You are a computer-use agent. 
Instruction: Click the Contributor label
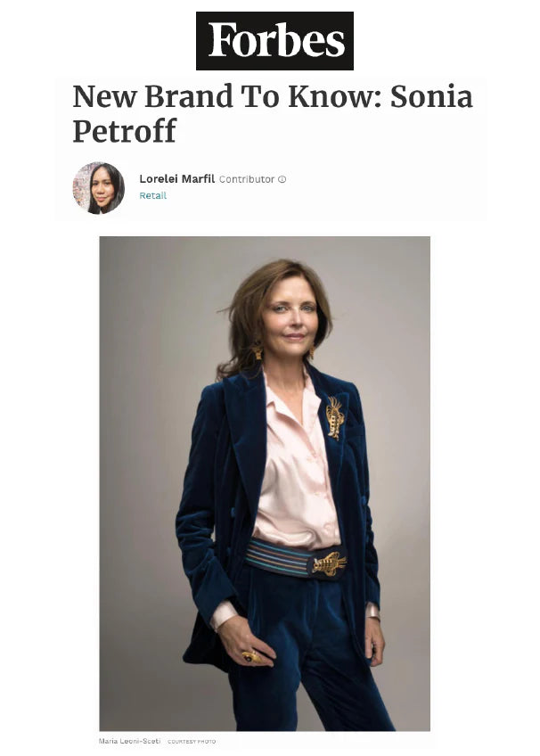(x=247, y=179)
